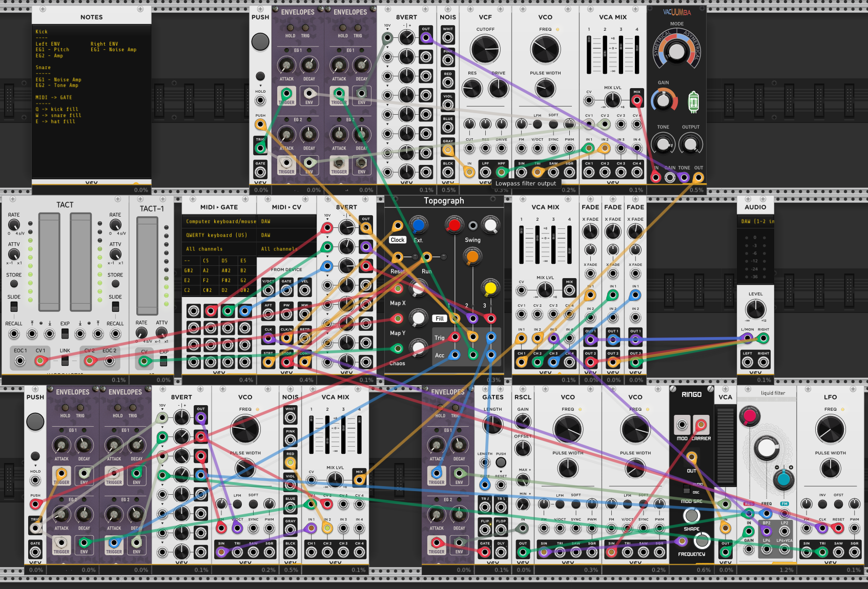Click the VEL output jack on MIDI-CV
Viewport: 868px width, 589px height.
[305, 290]
